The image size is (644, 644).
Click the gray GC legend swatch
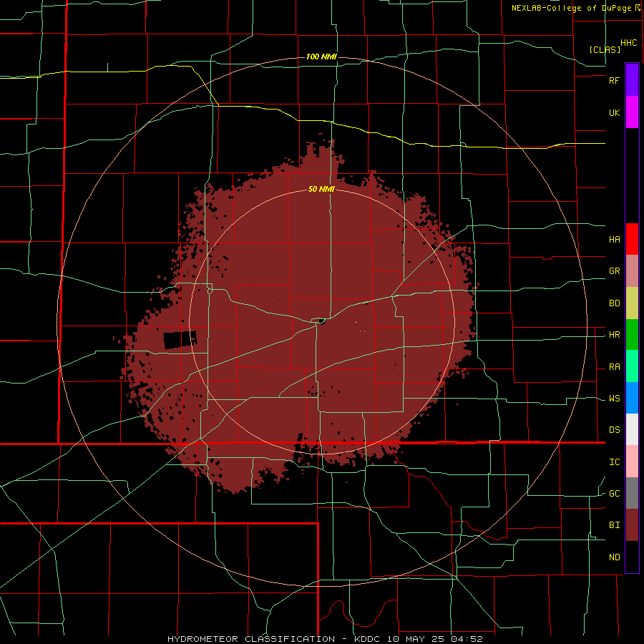click(632, 493)
